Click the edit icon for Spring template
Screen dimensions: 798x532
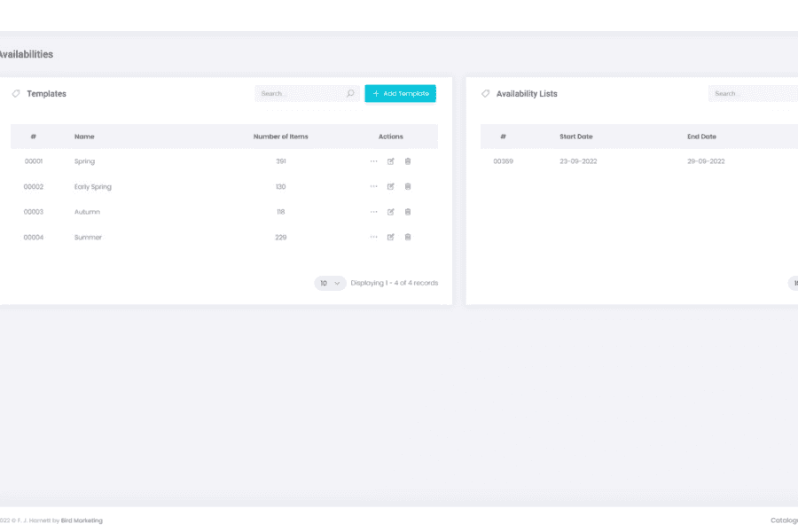point(390,161)
